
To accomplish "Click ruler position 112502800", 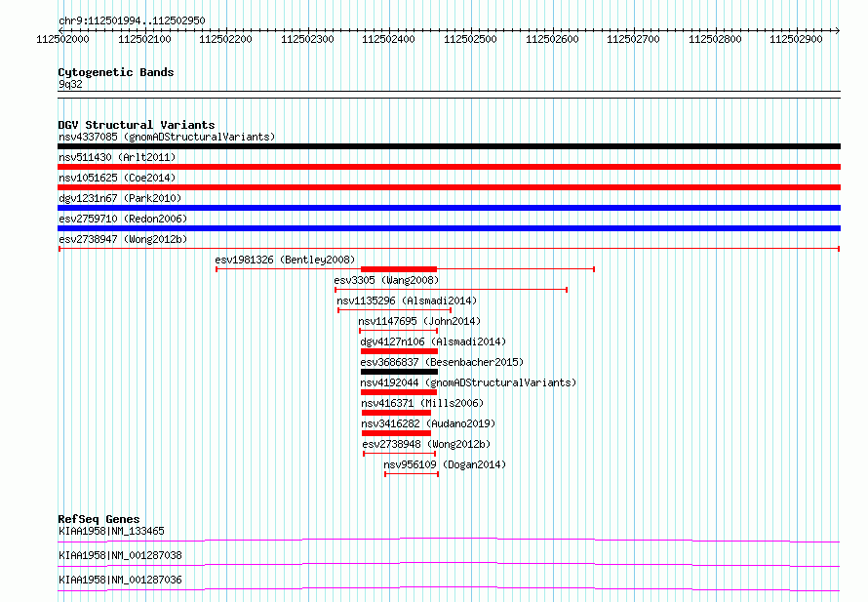I will tap(715, 39).
